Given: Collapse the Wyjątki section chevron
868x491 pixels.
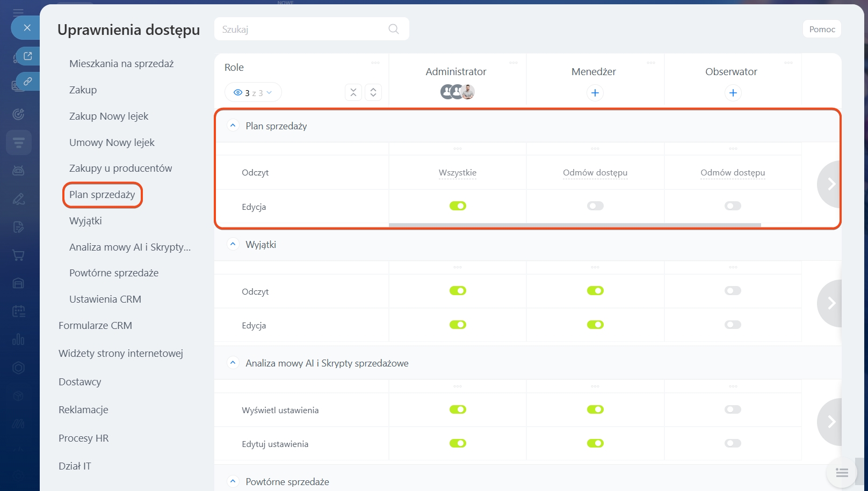Looking at the screenshot, I should pos(233,244).
